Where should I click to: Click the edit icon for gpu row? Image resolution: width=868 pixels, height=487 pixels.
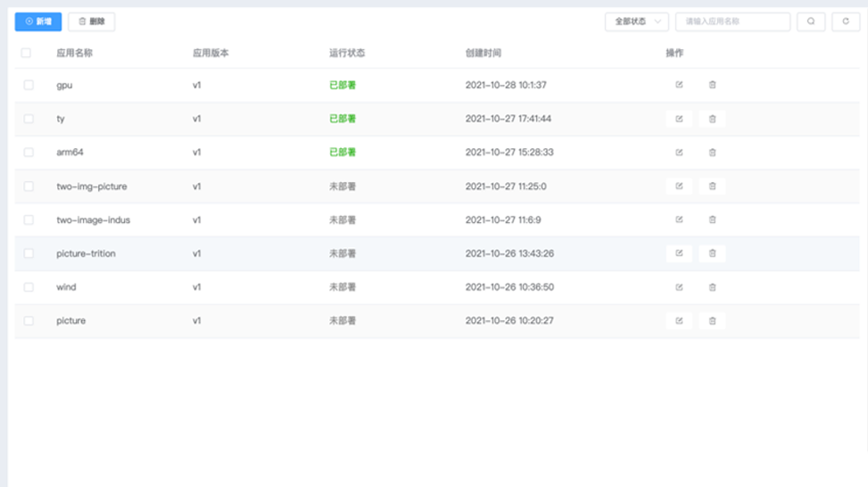(679, 85)
